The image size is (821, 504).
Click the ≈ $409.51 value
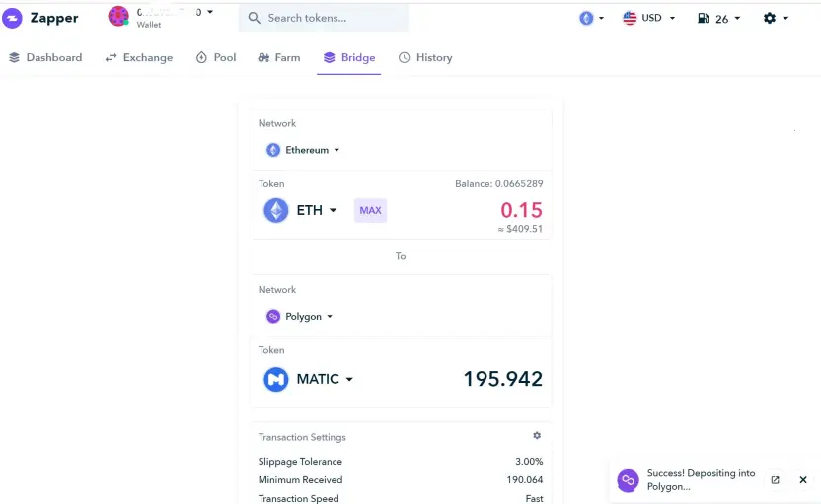pos(520,229)
